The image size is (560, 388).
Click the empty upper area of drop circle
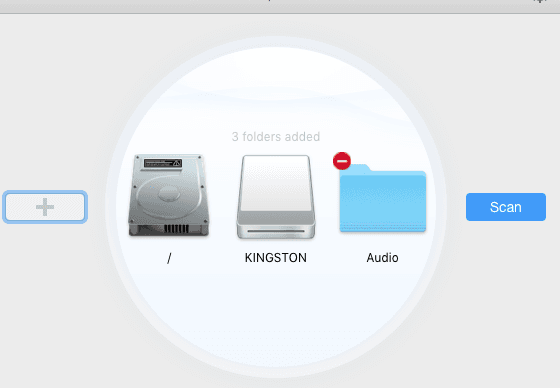coord(276,89)
